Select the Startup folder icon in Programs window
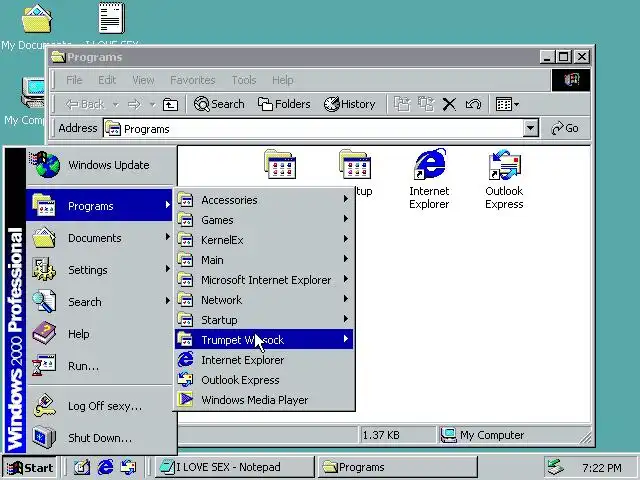This screenshot has width=640, height=480. coord(355,165)
